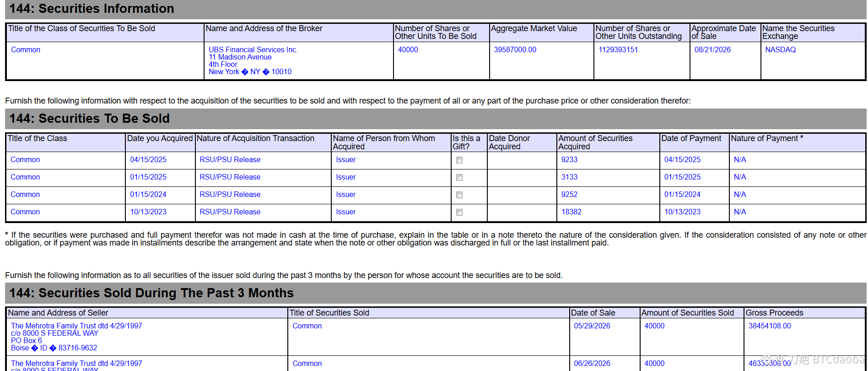Click "Common" in the 04/15/2025 acquisition row

(25, 159)
